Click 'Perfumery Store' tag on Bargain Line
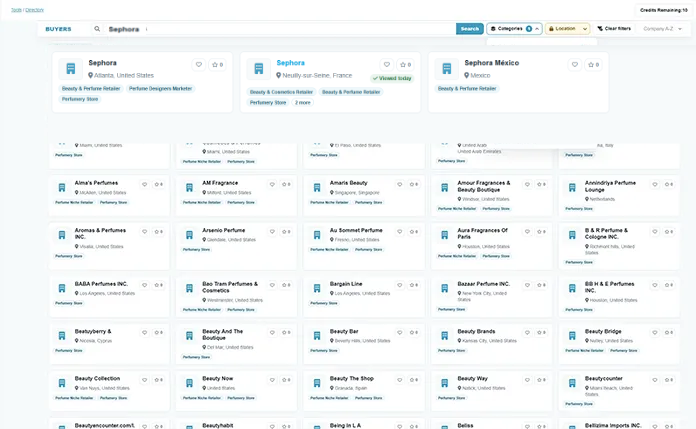 [x=324, y=303]
